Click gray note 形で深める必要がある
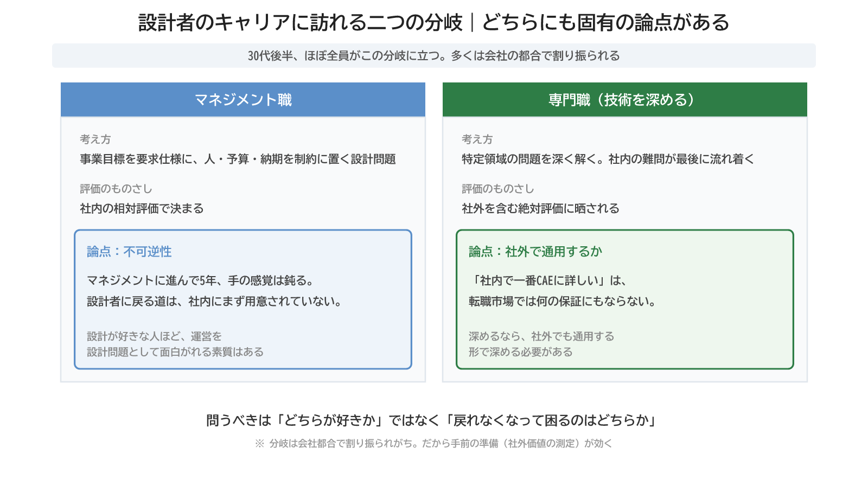 (x=521, y=352)
